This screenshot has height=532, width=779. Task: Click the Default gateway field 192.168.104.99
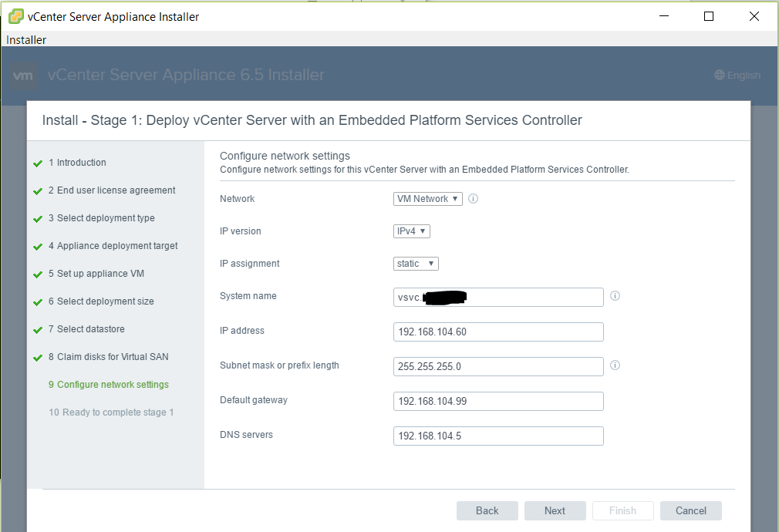coord(498,402)
